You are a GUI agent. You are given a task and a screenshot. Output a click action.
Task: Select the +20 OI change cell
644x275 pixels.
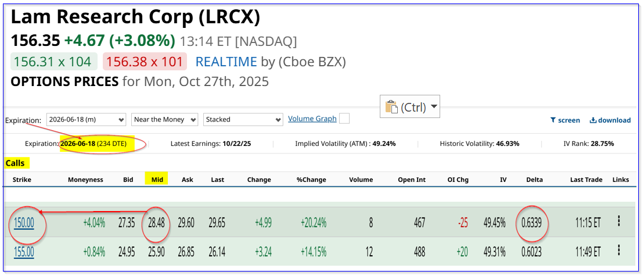461,252
